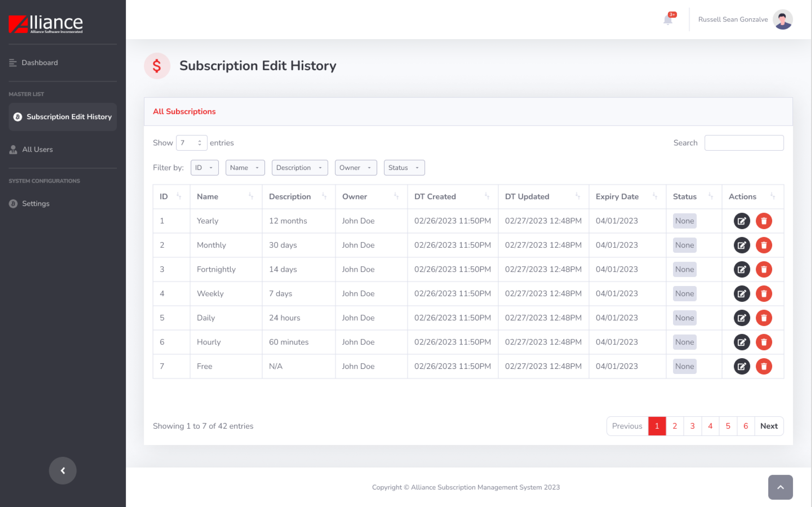Collapse the sidebar with arrow button
Viewport: 812px width, 507px height.
[63, 470]
